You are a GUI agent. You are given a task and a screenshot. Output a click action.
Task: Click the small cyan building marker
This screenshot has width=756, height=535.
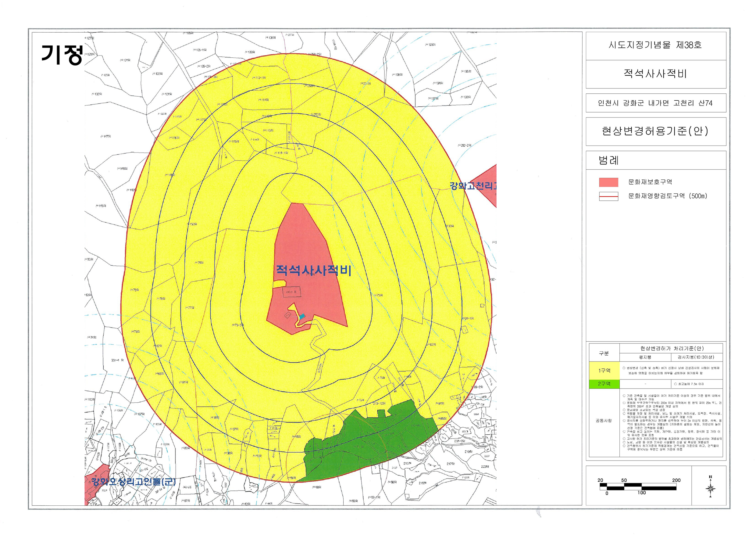tap(302, 316)
